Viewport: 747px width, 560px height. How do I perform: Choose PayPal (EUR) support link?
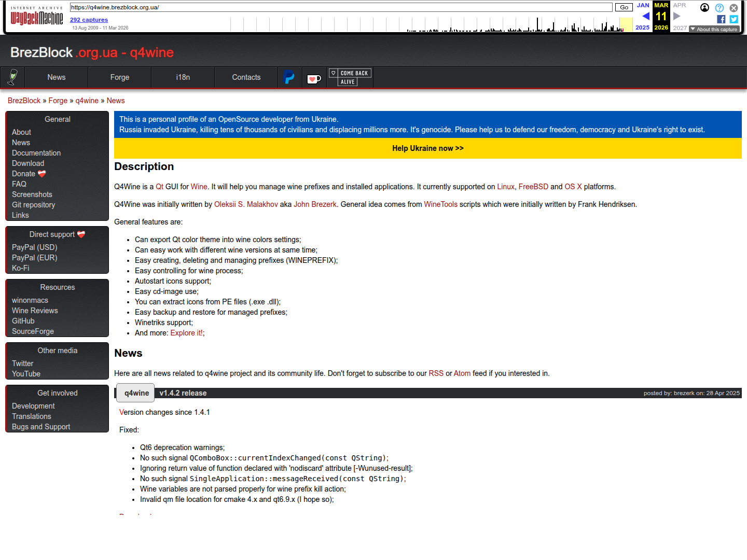coord(35,258)
